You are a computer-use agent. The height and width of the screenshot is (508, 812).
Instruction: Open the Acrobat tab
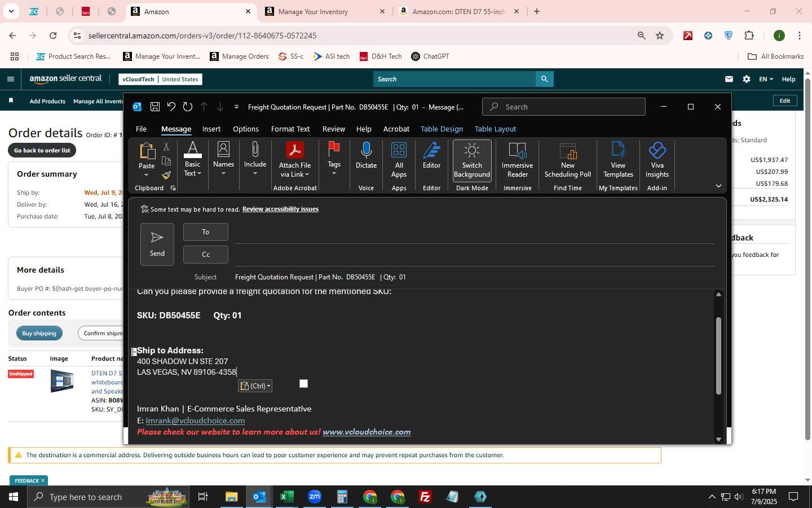click(x=396, y=129)
